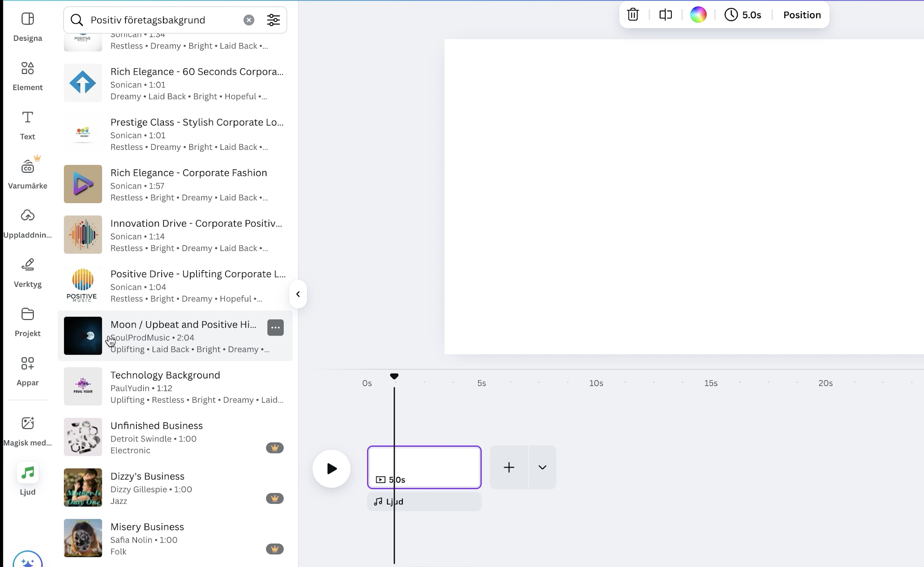
Task: Add a new page with plus button
Action: pos(508,467)
